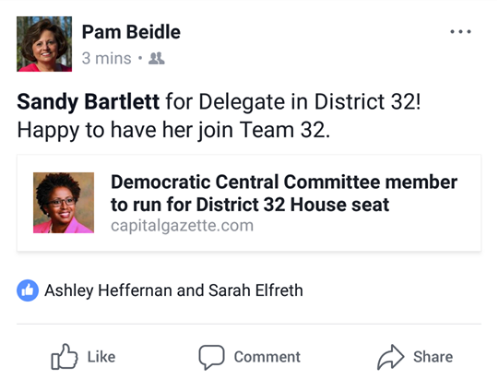The height and width of the screenshot is (389, 497).
Task: Open the link preview card
Action: click(249, 203)
